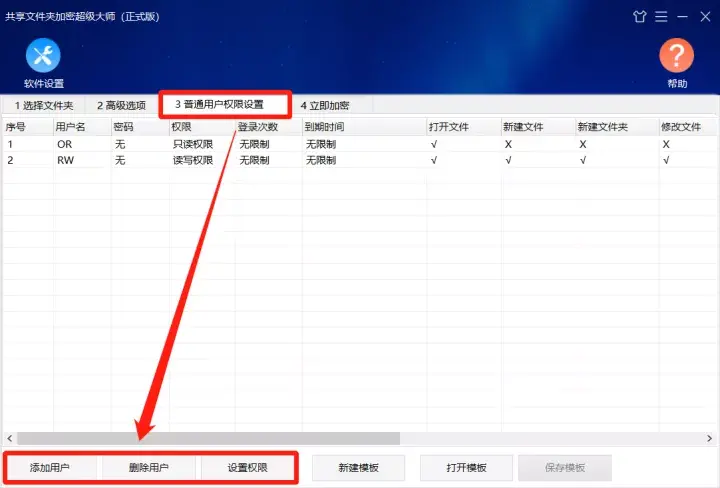The image size is (720, 488).
Task: Click 保存模板 button
Action: click(x=565, y=468)
